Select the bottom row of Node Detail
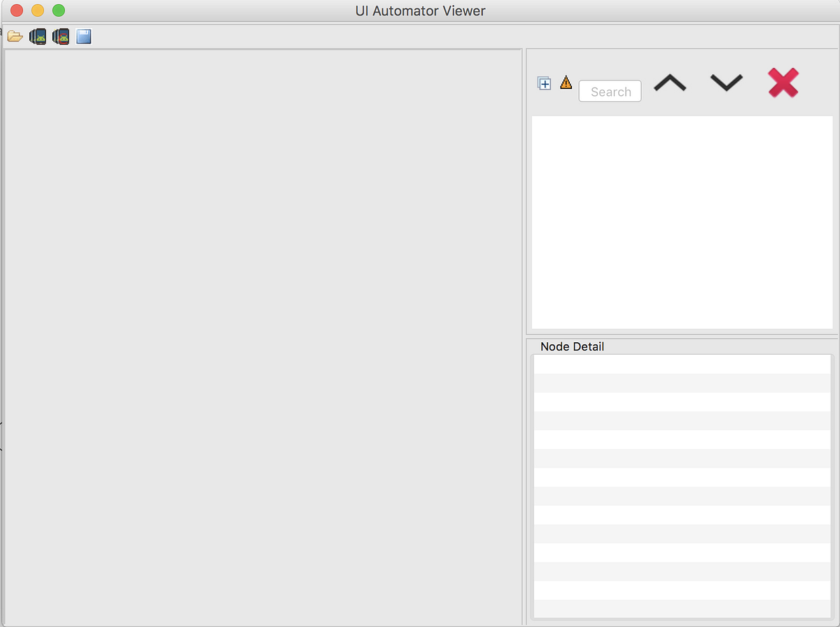The height and width of the screenshot is (627, 840). click(682, 609)
